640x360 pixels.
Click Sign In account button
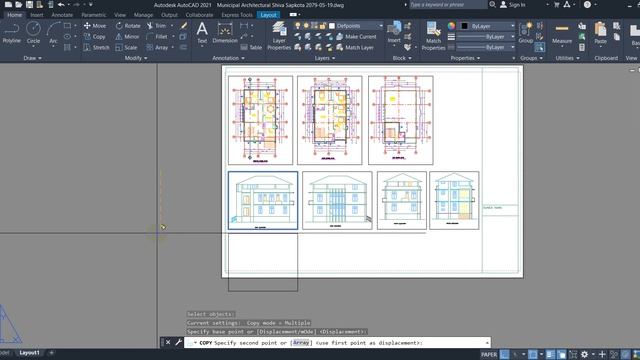[513, 4]
